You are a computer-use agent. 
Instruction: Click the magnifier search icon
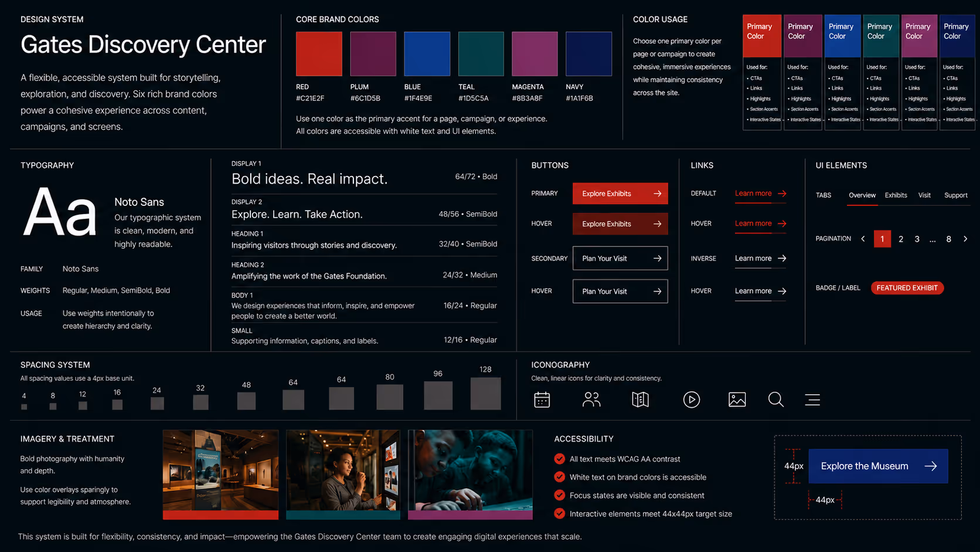tap(776, 400)
